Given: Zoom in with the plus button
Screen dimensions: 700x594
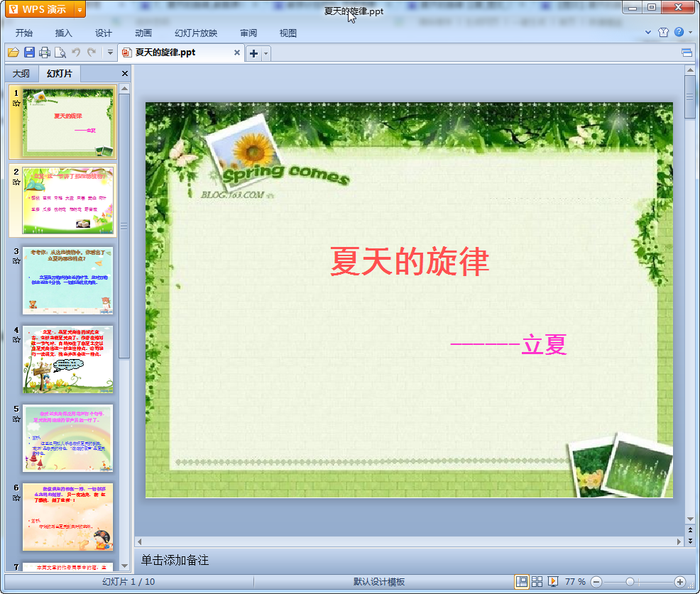Looking at the screenshot, I should point(680,582).
